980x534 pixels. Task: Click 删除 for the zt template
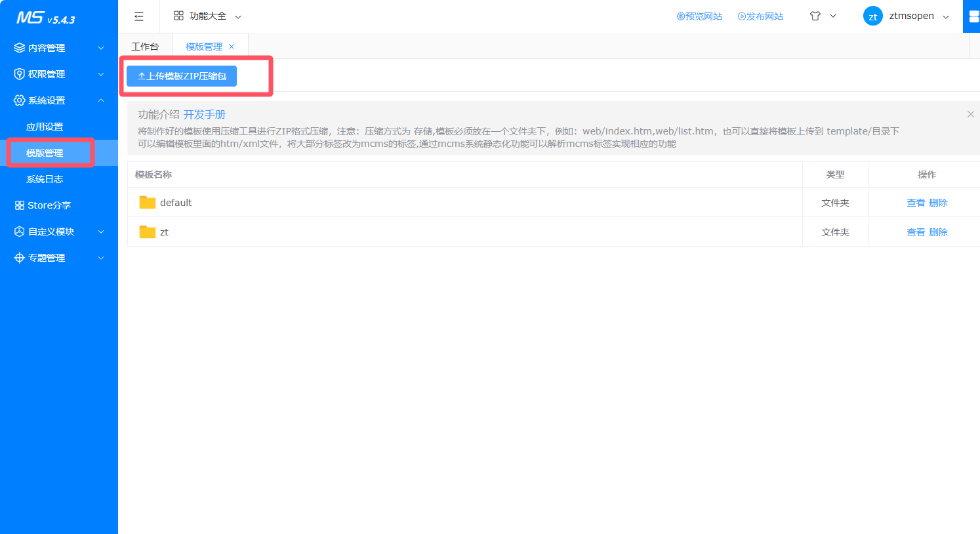coord(938,232)
